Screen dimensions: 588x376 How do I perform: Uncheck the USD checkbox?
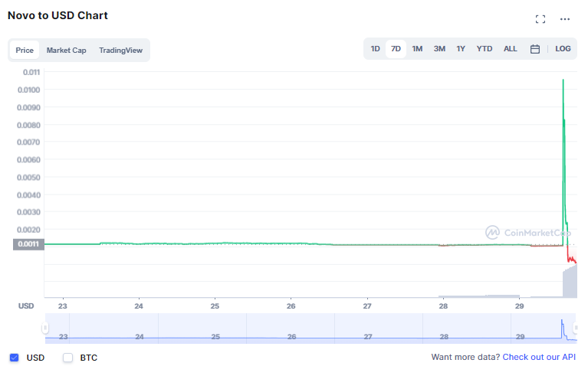tap(15, 358)
